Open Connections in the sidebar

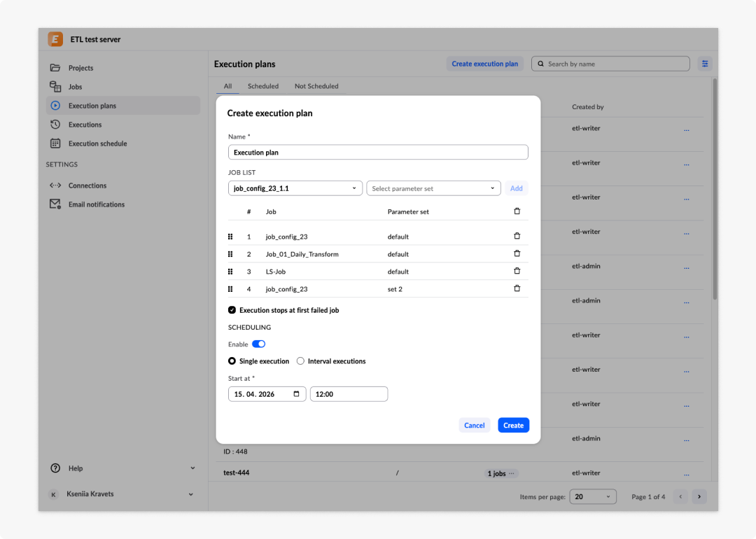point(123,185)
